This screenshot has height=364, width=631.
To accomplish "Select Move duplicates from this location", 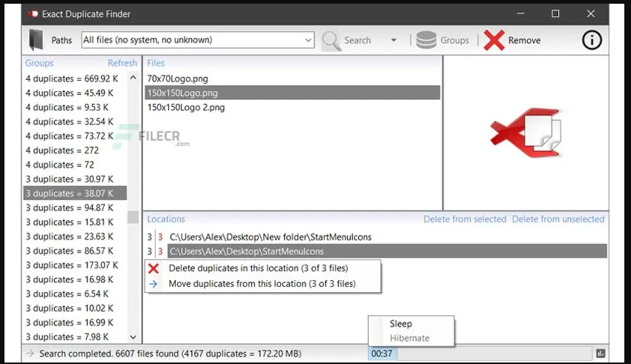I will [x=262, y=284].
